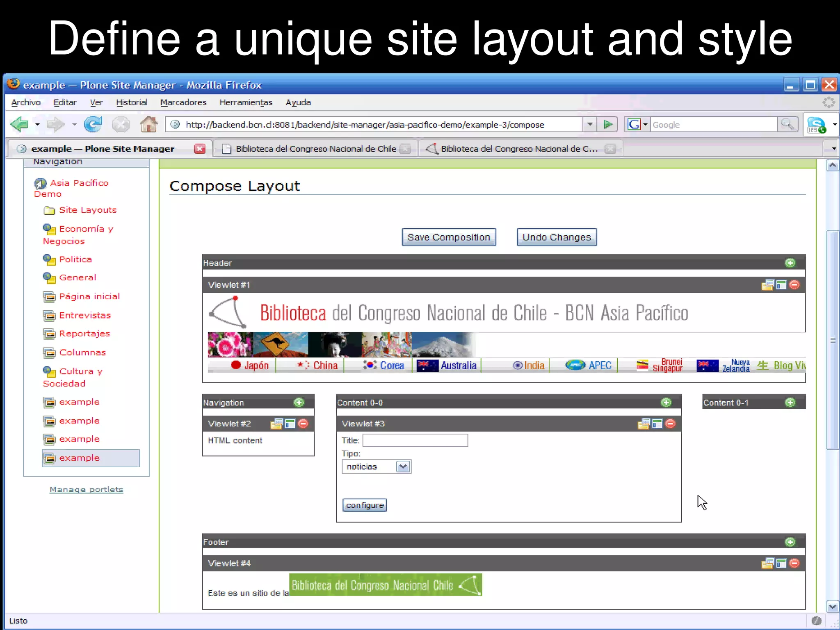
Task: Click the Japón link in header banner
Action: tap(256, 366)
